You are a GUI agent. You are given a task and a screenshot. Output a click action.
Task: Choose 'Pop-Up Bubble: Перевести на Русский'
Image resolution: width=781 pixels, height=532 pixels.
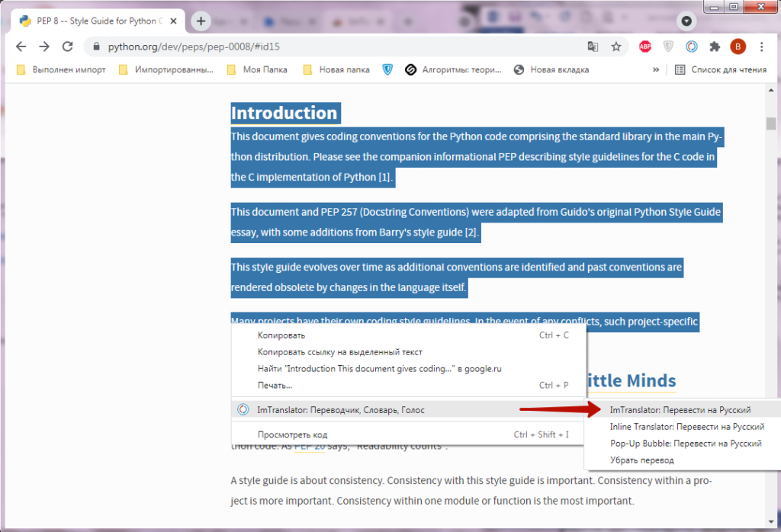[x=686, y=443]
